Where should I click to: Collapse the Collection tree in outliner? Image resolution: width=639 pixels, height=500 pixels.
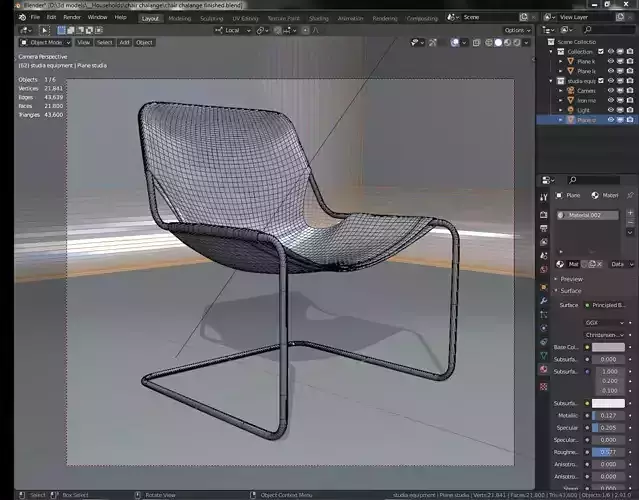[x=551, y=51]
